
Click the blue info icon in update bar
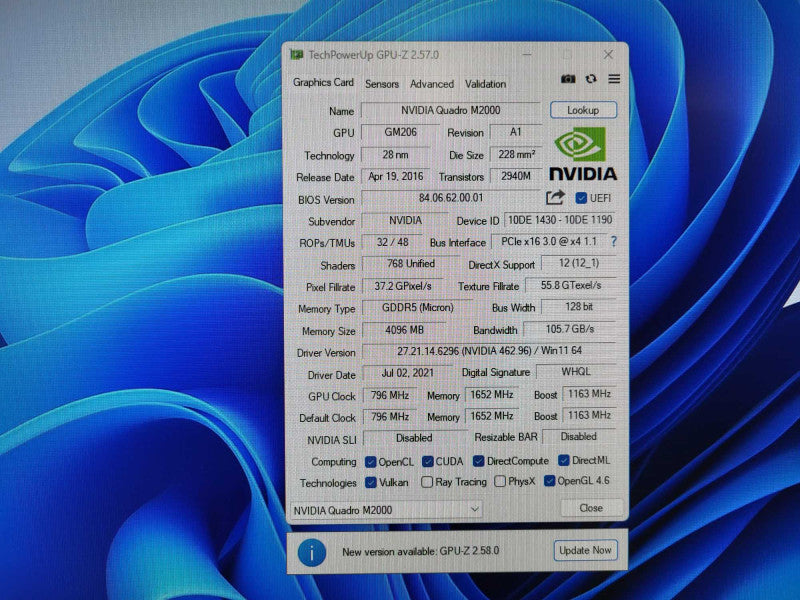(x=311, y=553)
